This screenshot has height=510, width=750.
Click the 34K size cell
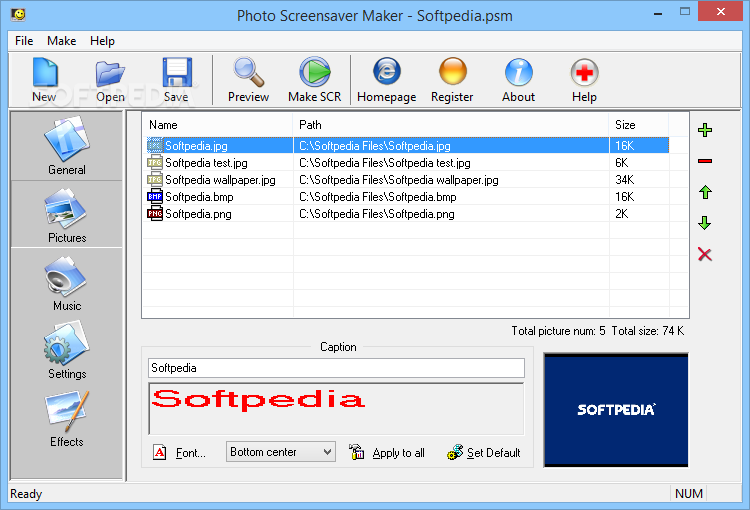625,180
